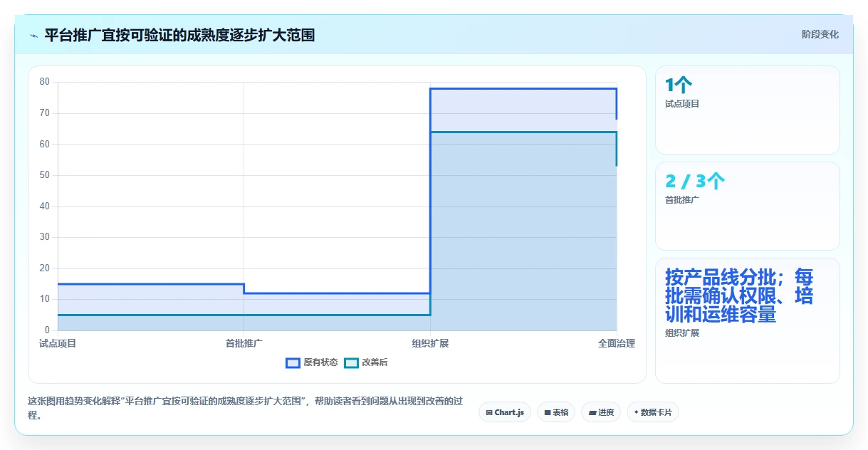Image resolution: width=868 pixels, height=450 pixels.
Task: Click the y-axis value 80
Action: click(x=45, y=82)
